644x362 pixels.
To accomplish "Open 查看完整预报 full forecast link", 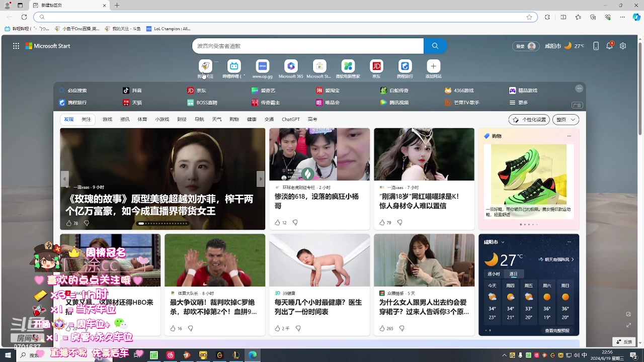I will (x=557, y=331).
